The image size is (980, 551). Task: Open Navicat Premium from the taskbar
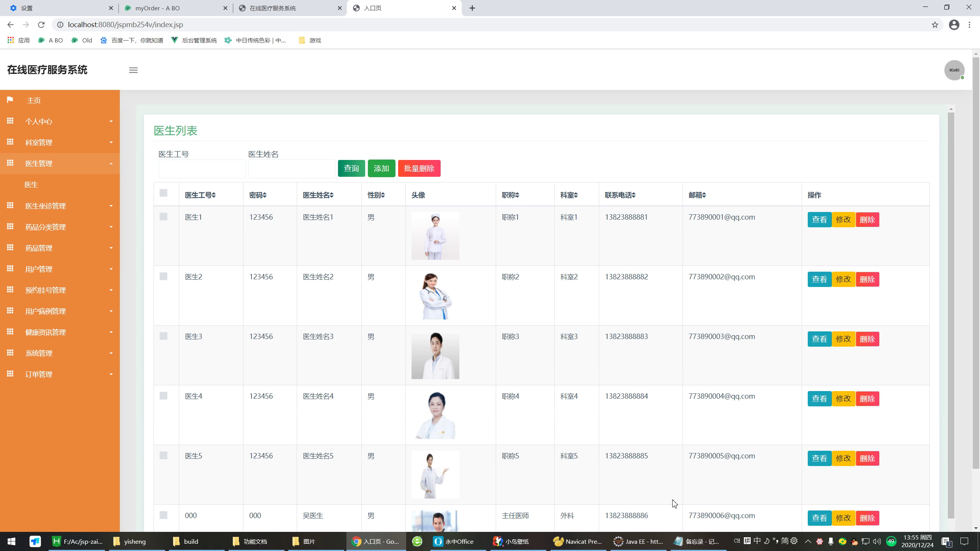pos(578,541)
